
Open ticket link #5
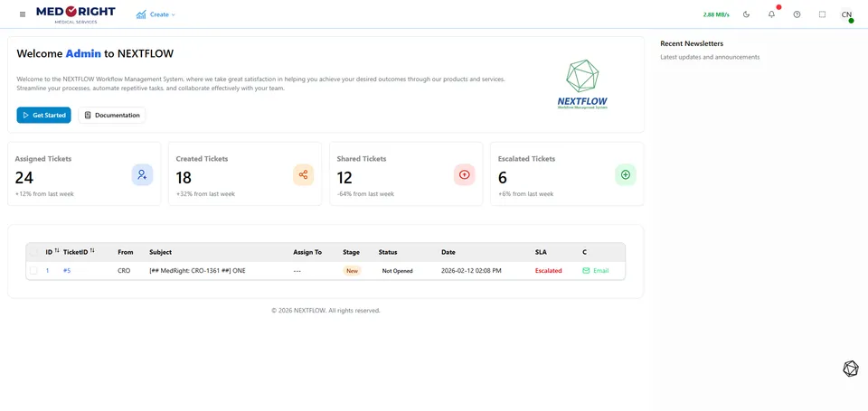(x=67, y=270)
